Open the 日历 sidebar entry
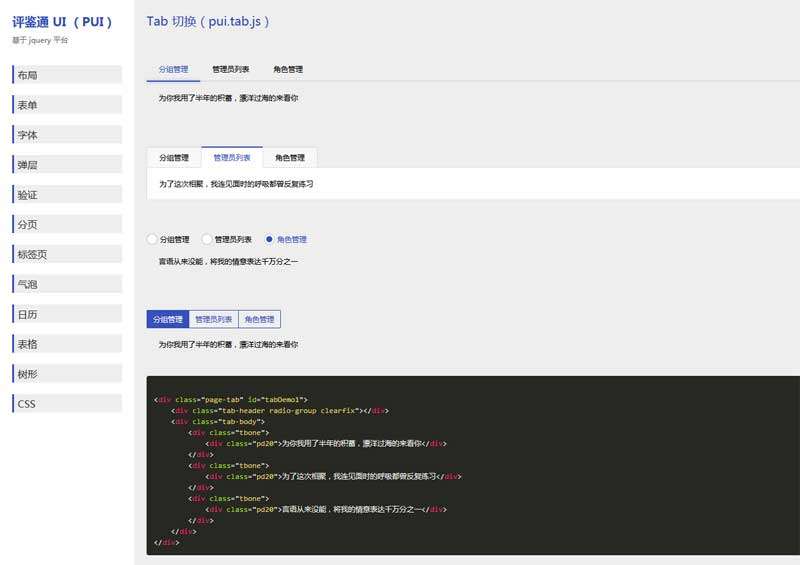Screen dimensions: 800x565 pos(66,314)
